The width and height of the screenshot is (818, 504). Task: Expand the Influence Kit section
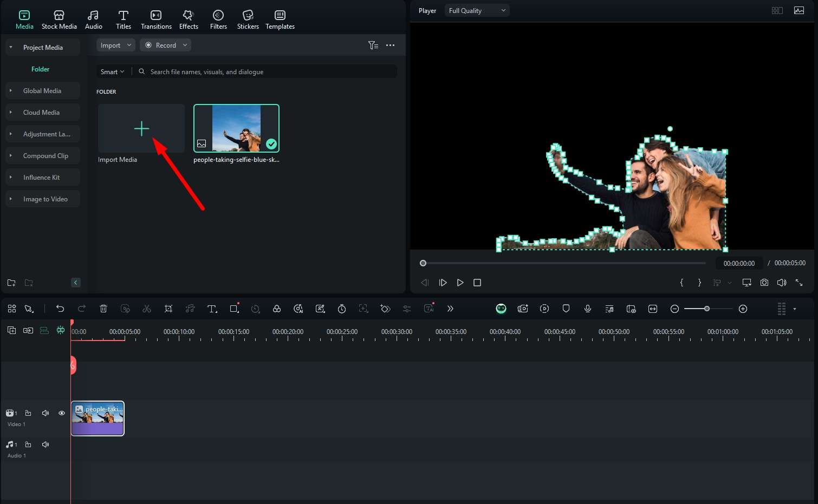(11, 178)
